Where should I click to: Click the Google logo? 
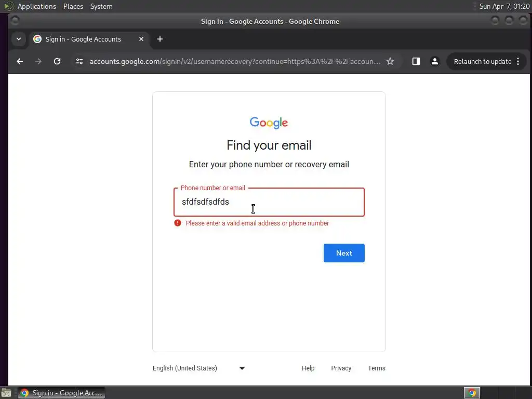click(x=269, y=123)
